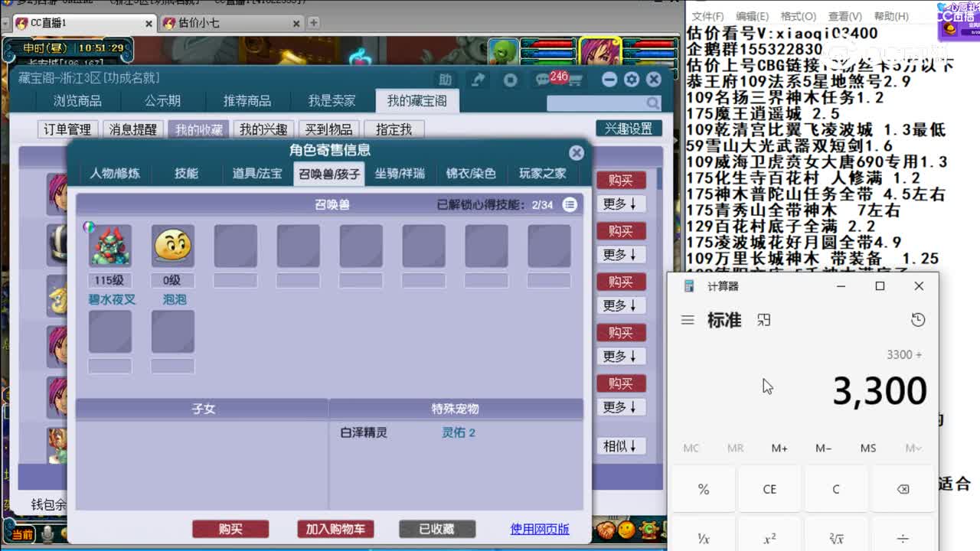Click the 白泽精灵 special pet entry
This screenshot has width=980, height=551.
[x=364, y=432]
